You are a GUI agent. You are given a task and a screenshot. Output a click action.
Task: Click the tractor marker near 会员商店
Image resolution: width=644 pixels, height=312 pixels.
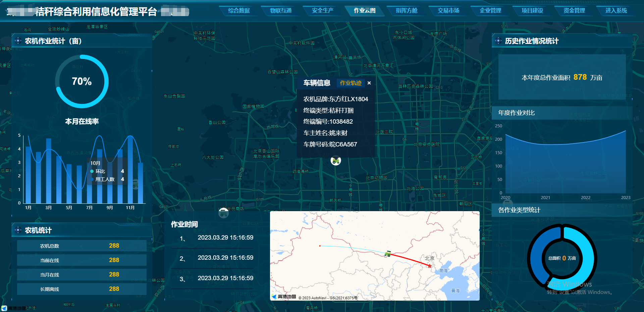(x=223, y=213)
